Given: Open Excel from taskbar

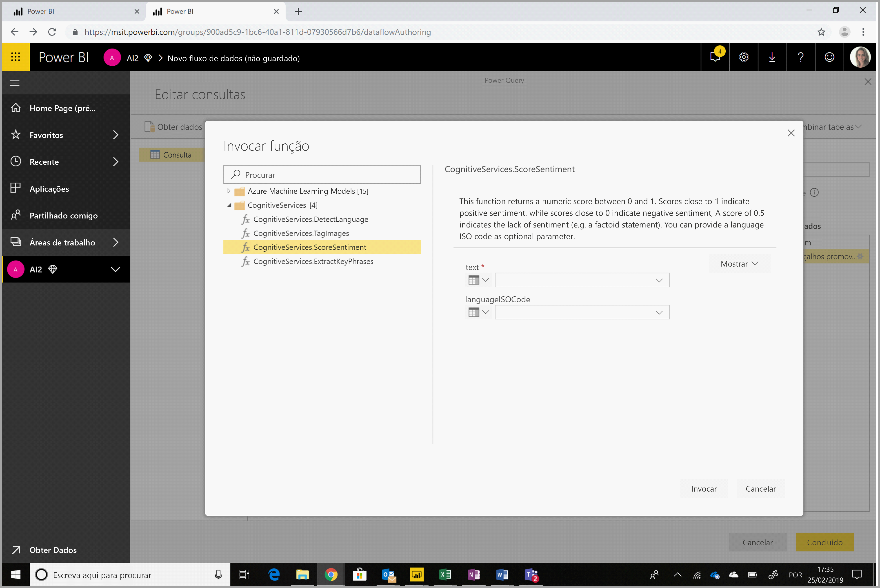Looking at the screenshot, I should coord(445,575).
